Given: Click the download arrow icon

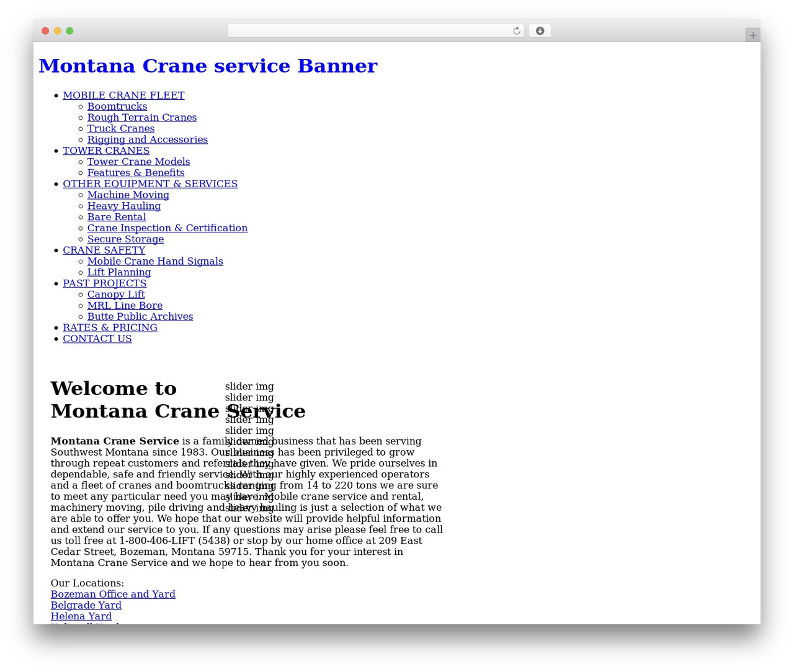Looking at the screenshot, I should 540,31.
